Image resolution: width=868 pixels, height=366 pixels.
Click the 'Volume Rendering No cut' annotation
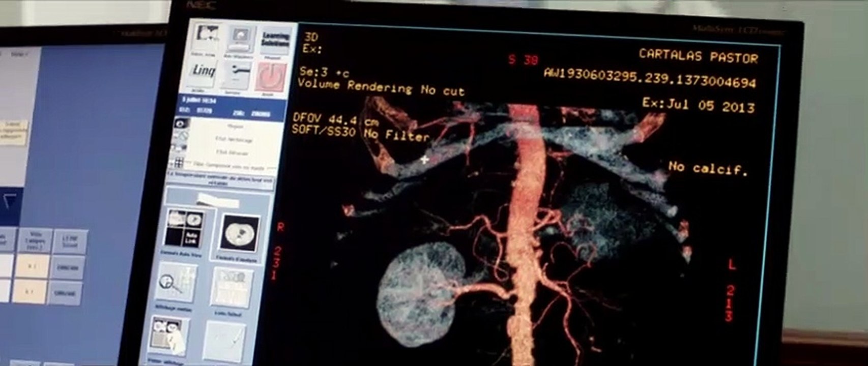(381, 88)
